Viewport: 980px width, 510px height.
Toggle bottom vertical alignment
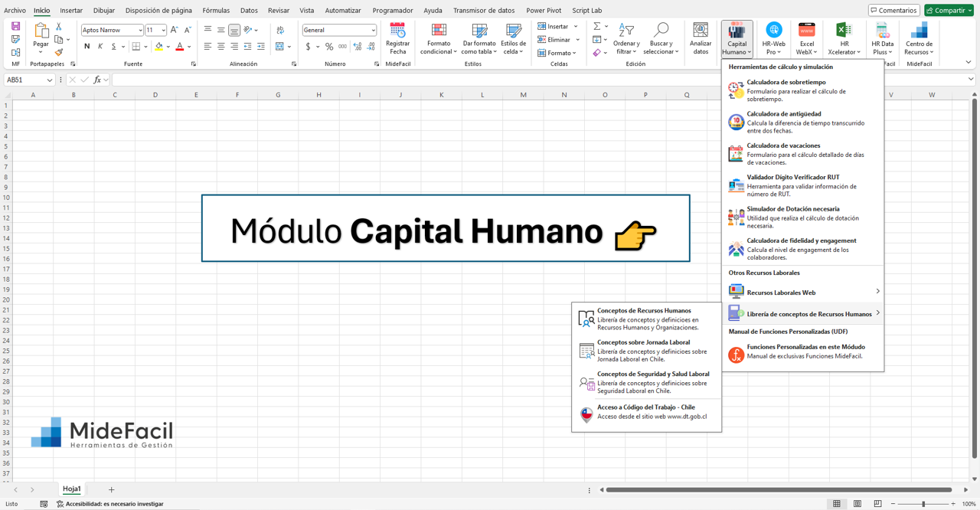click(234, 30)
